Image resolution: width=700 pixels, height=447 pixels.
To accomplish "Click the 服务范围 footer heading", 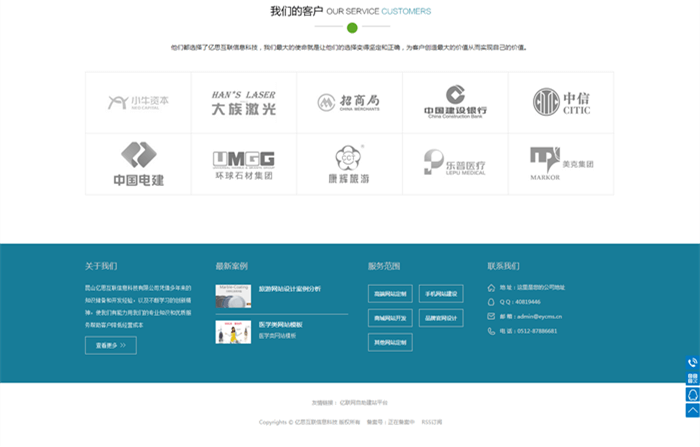I will [384, 266].
